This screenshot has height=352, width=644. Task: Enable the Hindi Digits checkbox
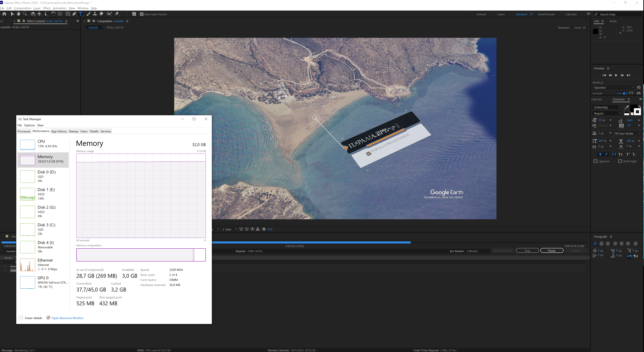(x=620, y=161)
